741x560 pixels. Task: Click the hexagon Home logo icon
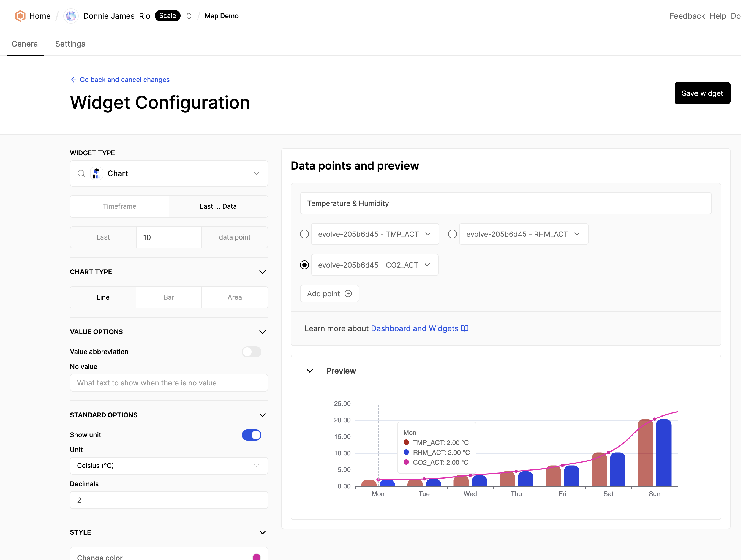[20, 16]
